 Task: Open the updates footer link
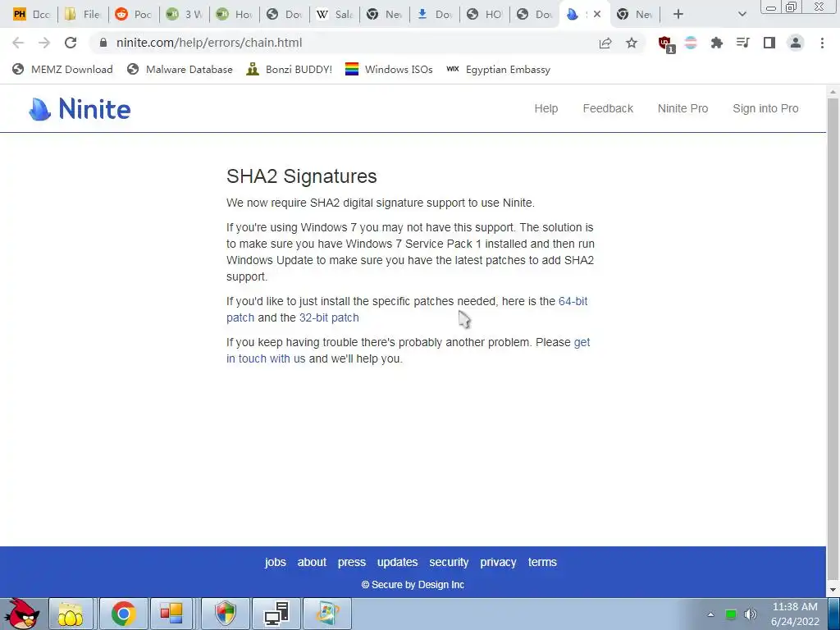click(397, 562)
